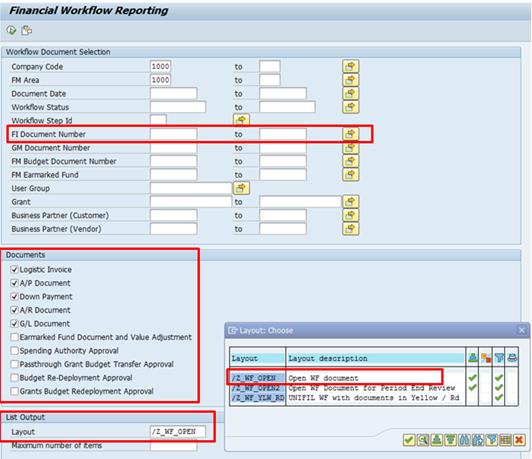Check Spending Authority Approval checkbox

tap(15, 350)
